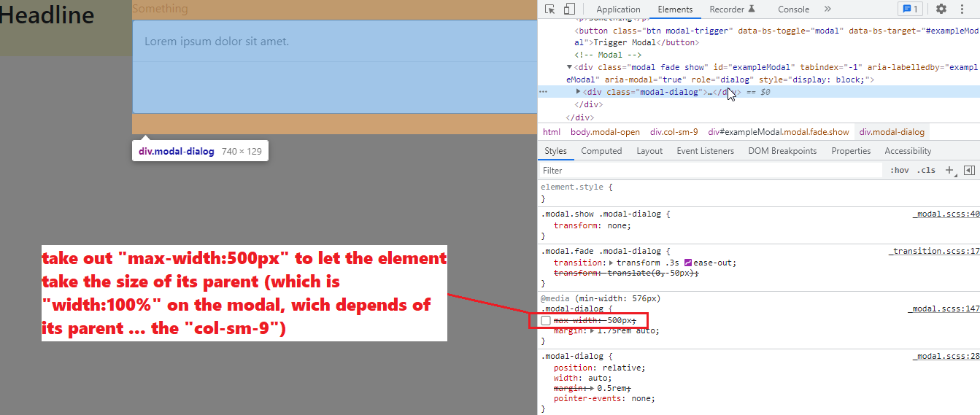
Task: Select body.modal-open breadcrumb
Action: point(605,132)
